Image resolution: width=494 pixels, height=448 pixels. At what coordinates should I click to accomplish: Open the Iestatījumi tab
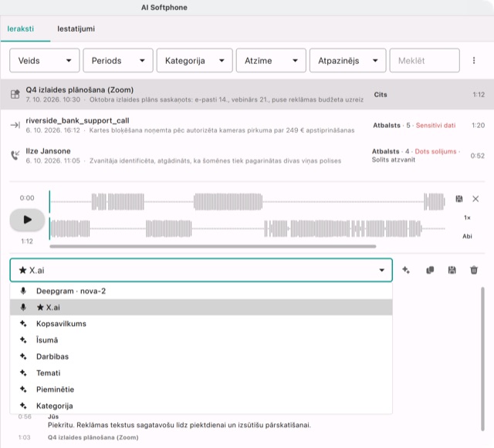pyautogui.click(x=76, y=29)
